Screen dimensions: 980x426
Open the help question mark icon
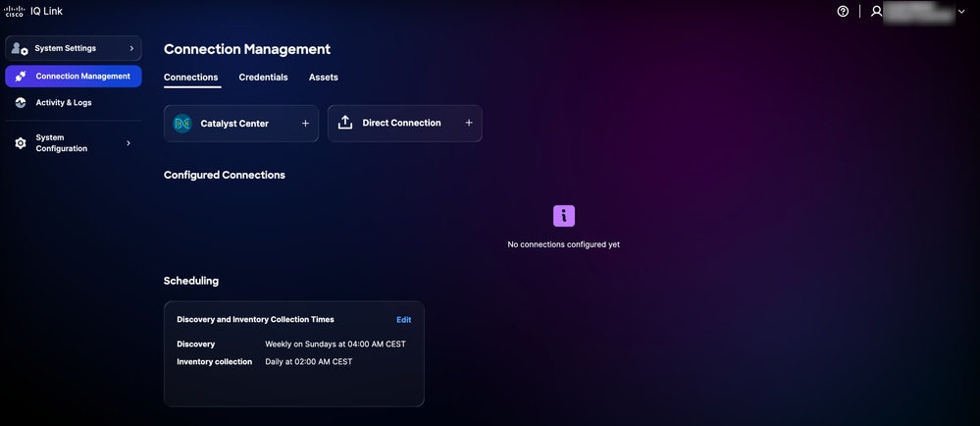click(x=843, y=11)
